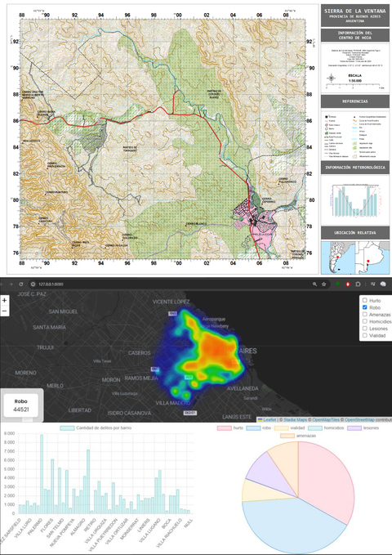Screen dimensions: 392x555
Task: Zoom out on the crime heatmap
Action: point(4,311)
